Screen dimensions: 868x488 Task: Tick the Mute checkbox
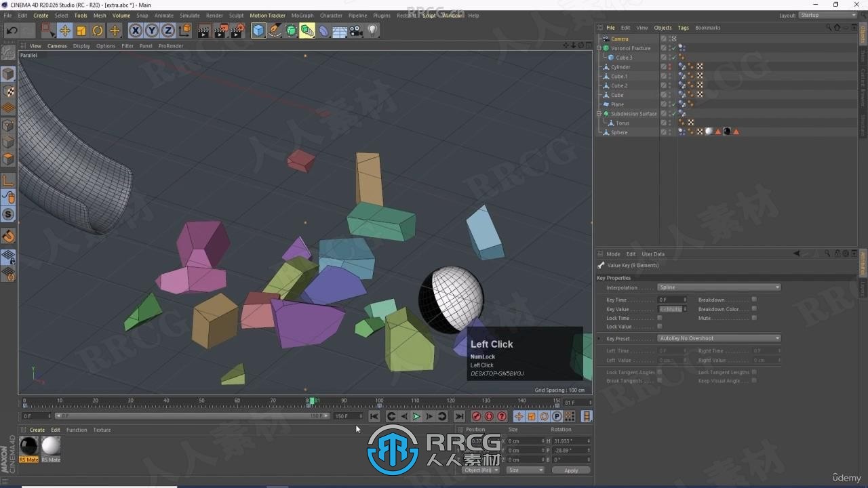click(x=754, y=318)
